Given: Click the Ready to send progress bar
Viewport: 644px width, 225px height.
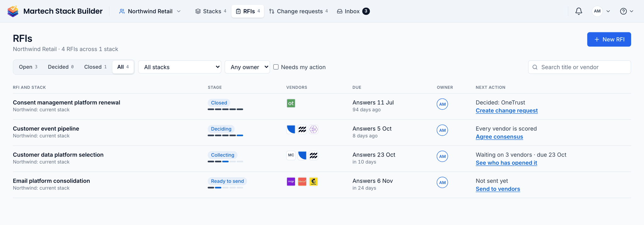Looking at the screenshot, I should coord(225,188).
